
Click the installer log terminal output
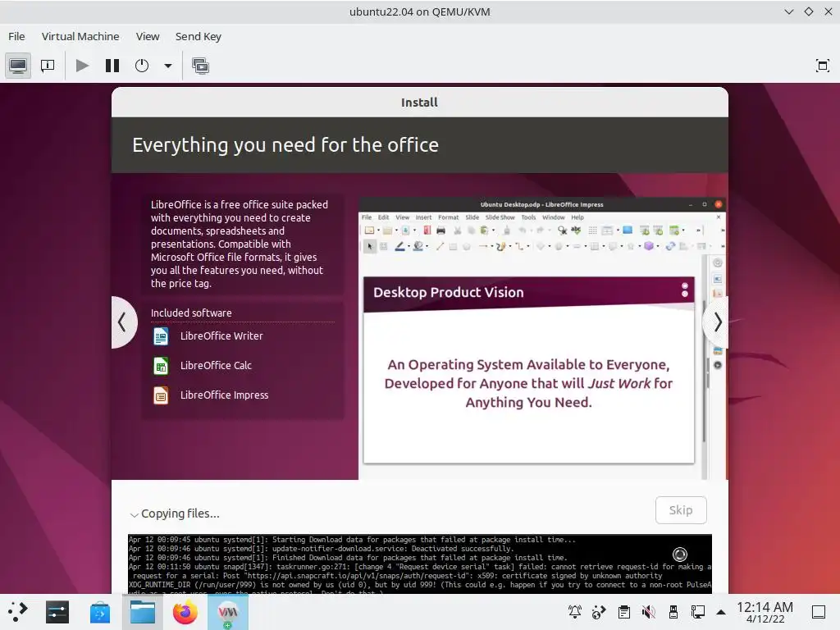(x=420, y=564)
